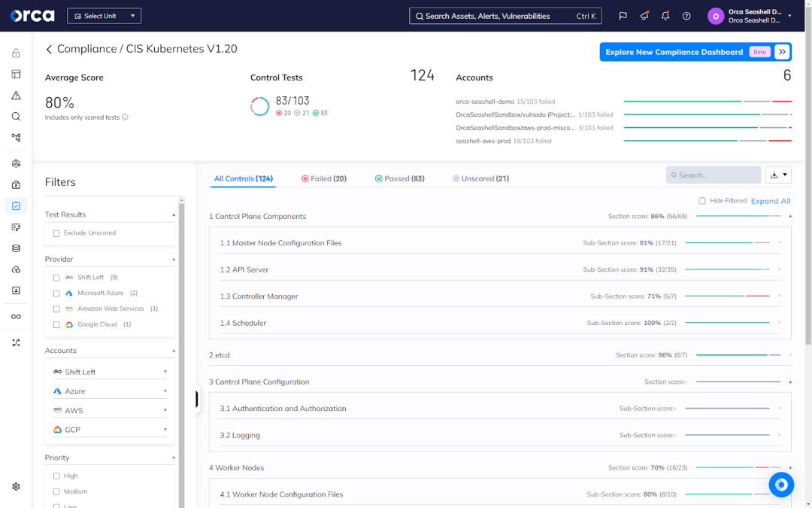Click the 1.3 Controller Manager score bar

(727, 296)
